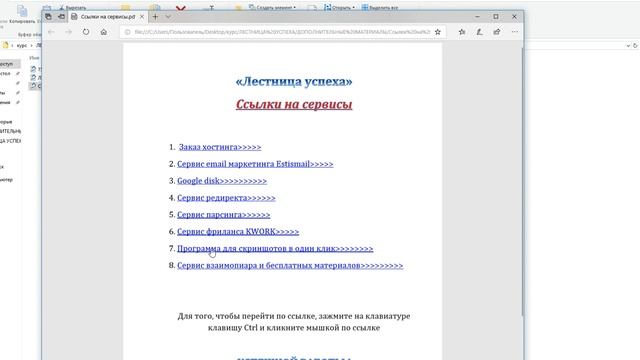Open a new tab with plus button

click(x=155, y=17)
